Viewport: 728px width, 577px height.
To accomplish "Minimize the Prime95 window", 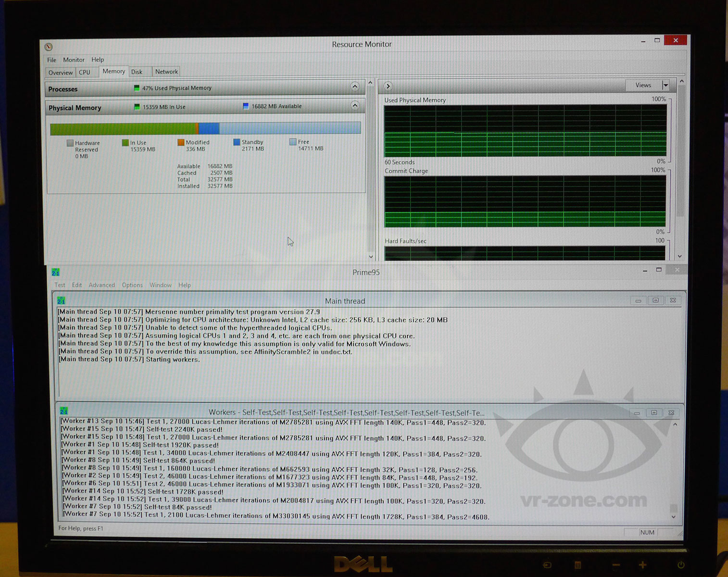I will click(x=645, y=271).
